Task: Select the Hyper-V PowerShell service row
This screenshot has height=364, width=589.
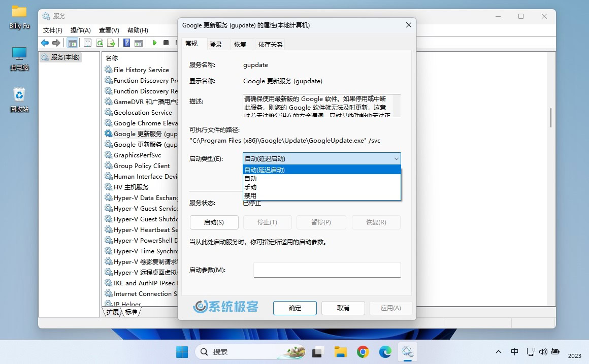Action: click(141, 241)
